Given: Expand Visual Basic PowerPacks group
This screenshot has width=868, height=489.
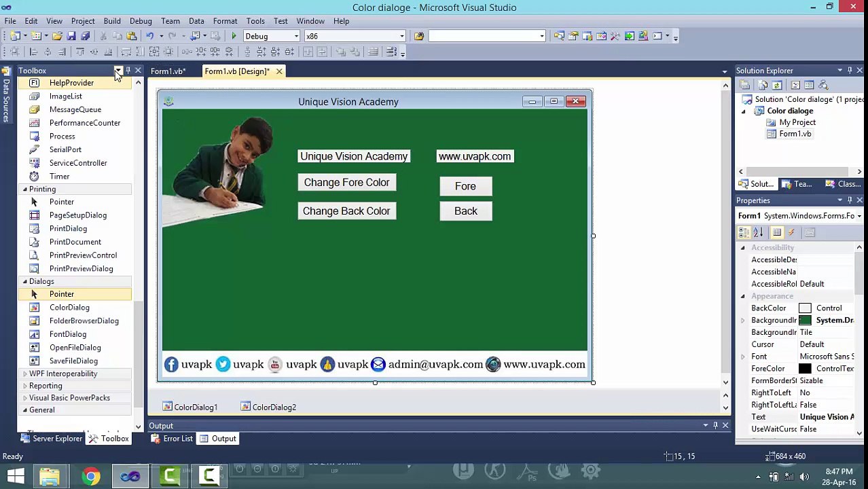Looking at the screenshot, I should [25, 398].
